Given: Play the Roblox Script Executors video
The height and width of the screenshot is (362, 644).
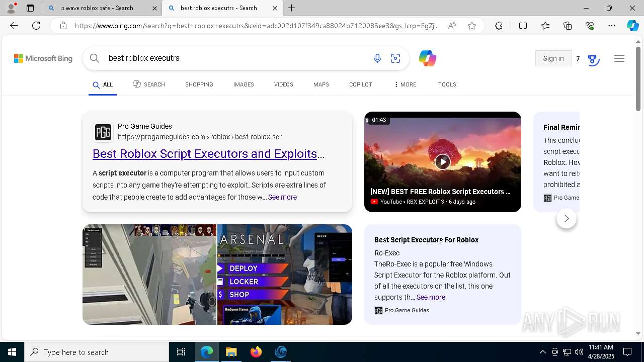Looking at the screenshot, I should (x=443, y=161).
